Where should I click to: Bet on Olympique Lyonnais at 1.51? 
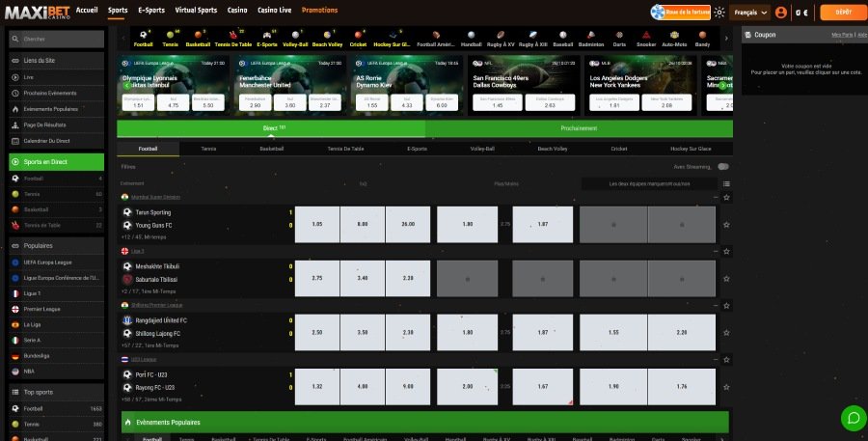(x=138, y=102)
